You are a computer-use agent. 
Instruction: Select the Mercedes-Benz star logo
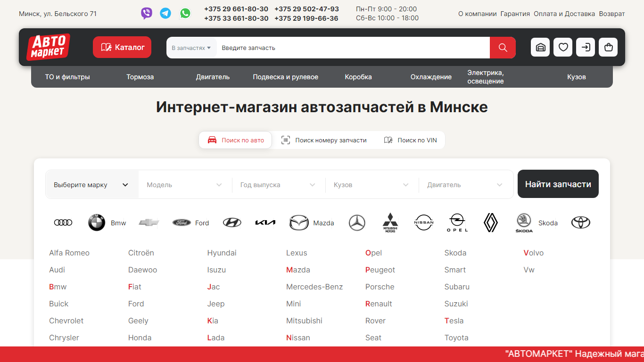(357, 222)
